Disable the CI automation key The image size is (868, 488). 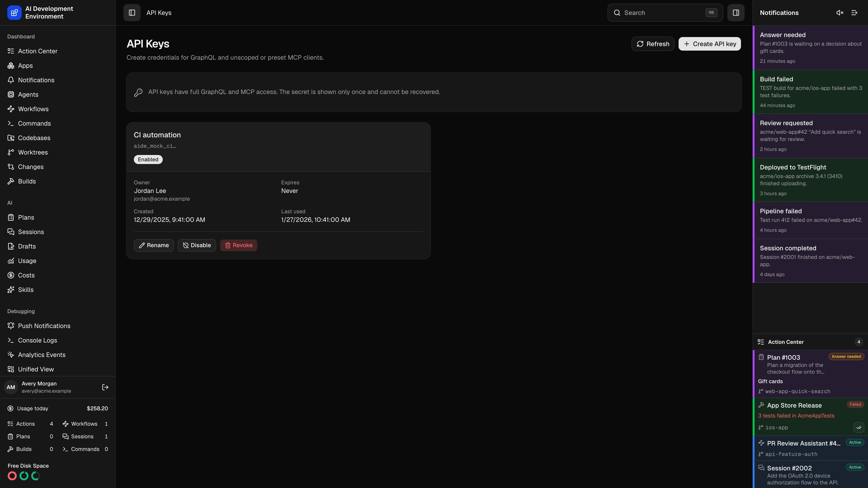(x=197, y=246)
